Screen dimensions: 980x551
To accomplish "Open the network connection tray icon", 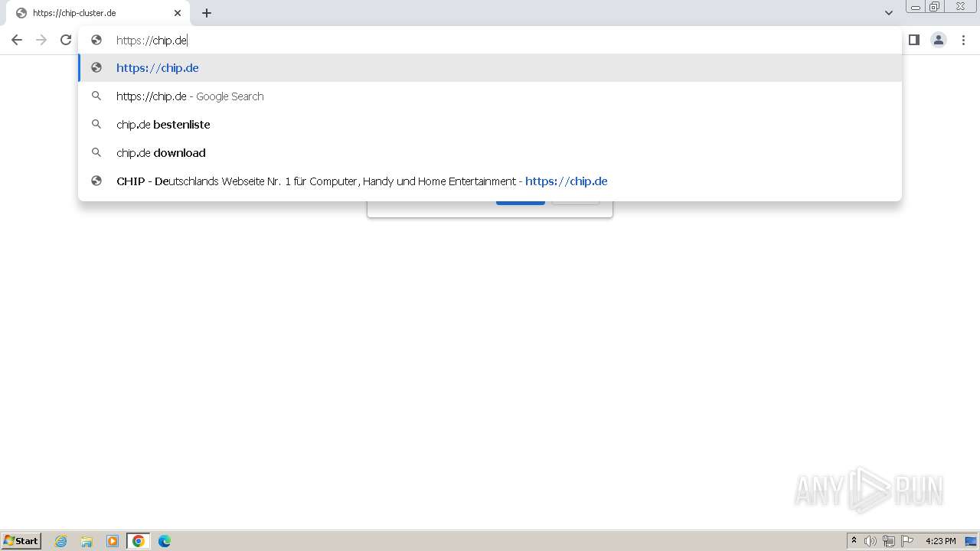I will tap(889, 541).
